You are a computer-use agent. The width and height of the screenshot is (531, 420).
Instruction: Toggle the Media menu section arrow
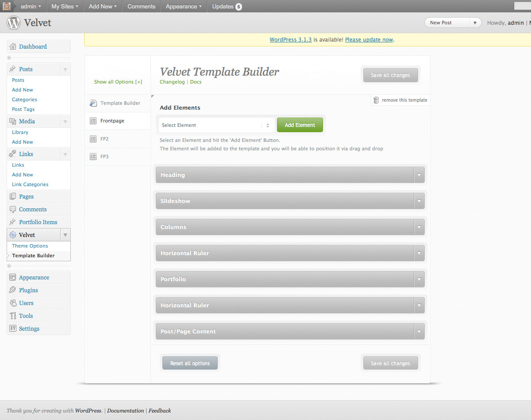coord(65,122)
